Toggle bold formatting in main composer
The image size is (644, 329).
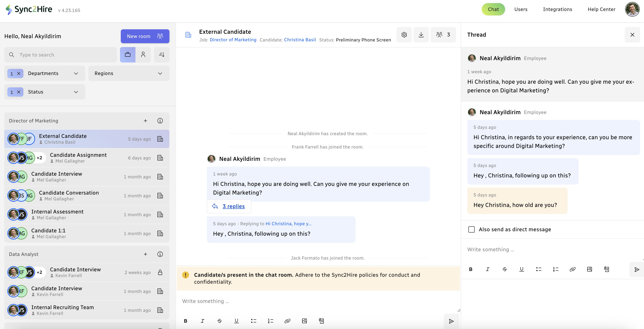tap(185, 321)
